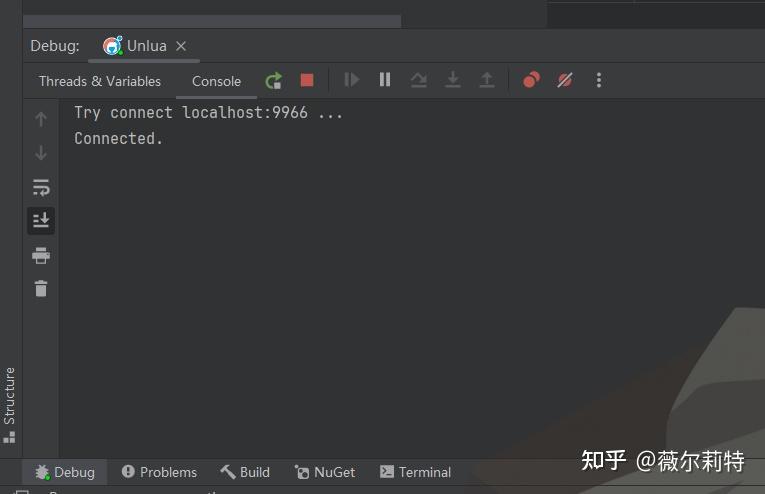Screen dimensions: 765x494
Task: Open the Terminal tool window
Action: 415,472
